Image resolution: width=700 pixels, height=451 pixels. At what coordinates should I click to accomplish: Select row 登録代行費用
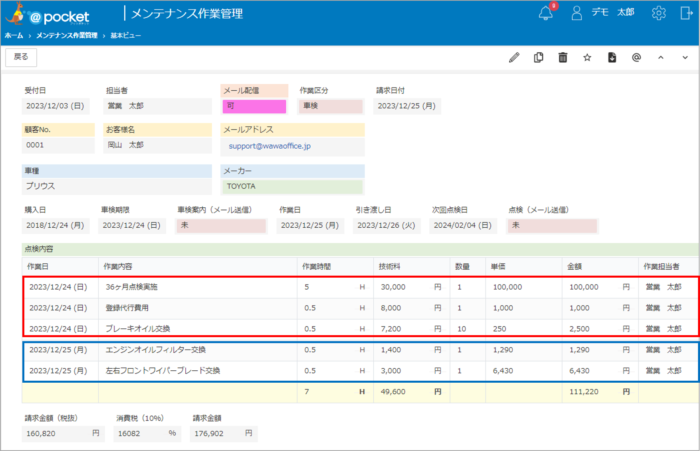[x=360, y=308]
